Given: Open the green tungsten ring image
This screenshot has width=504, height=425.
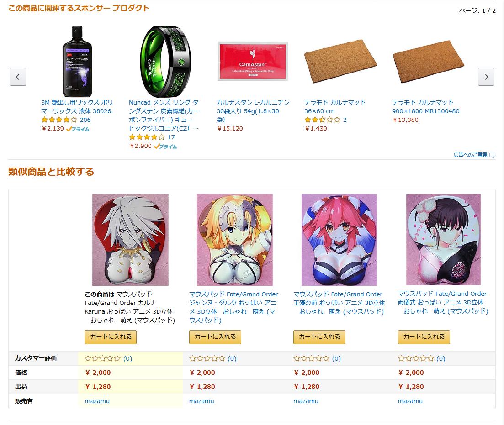Looking at the screenshot, I should pyautogui.click(x=165, y=61).
